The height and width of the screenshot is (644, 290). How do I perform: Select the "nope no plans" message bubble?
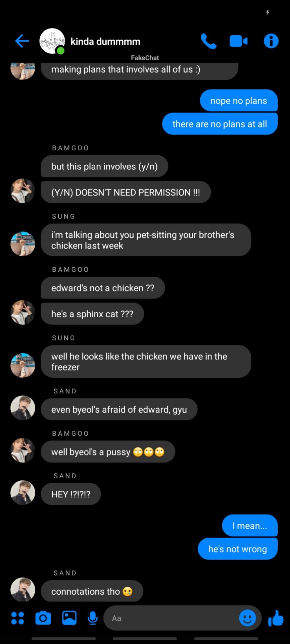pyautogui.click(x=239, y=101)
